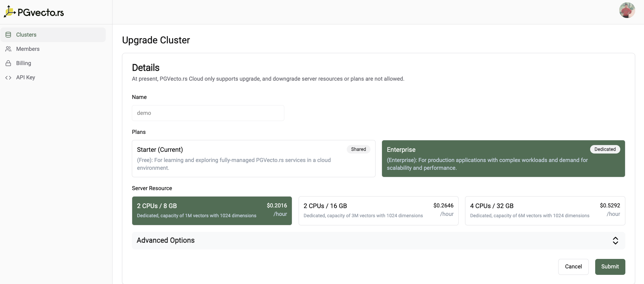Click the $0.2016 price text
This screenshot has height=284, width=644.
[277, 205]
